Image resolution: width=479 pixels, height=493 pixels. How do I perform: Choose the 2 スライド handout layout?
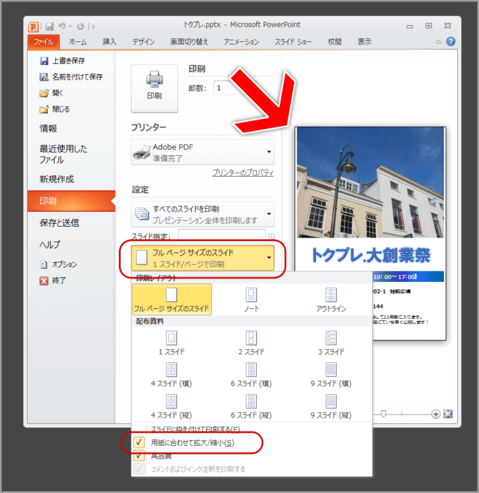(x=251, y=343)
